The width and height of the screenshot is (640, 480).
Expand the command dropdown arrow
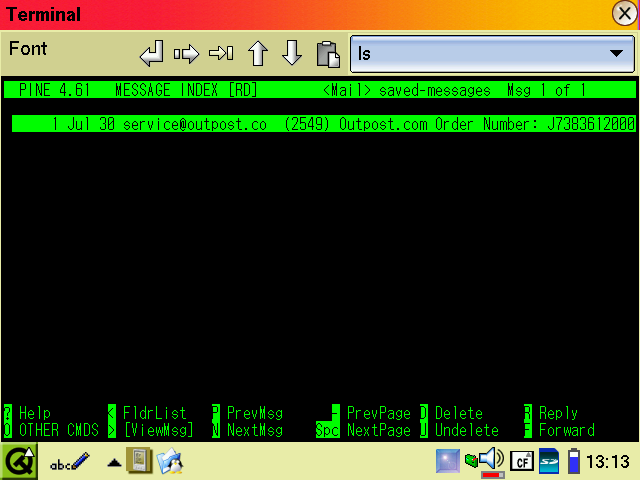click(616, 53)
